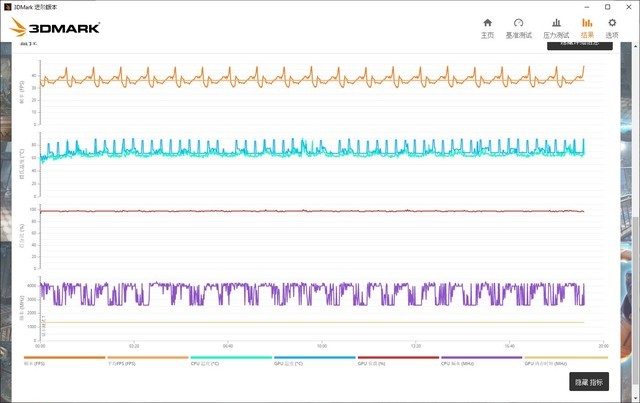Click the 3DMark title bar app icon

pos(6,6)
